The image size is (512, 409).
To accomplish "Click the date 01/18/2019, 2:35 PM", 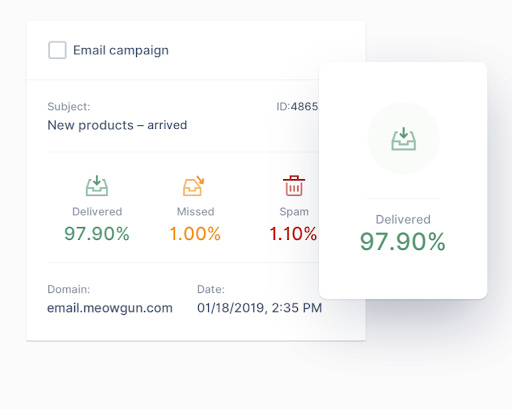I will [x=259, y=308].
